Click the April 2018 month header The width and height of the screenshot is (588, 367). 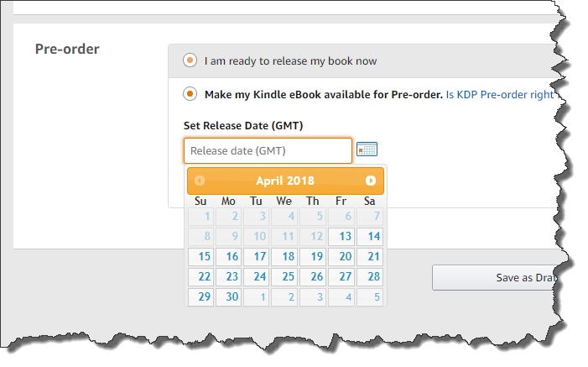[285, 181]
